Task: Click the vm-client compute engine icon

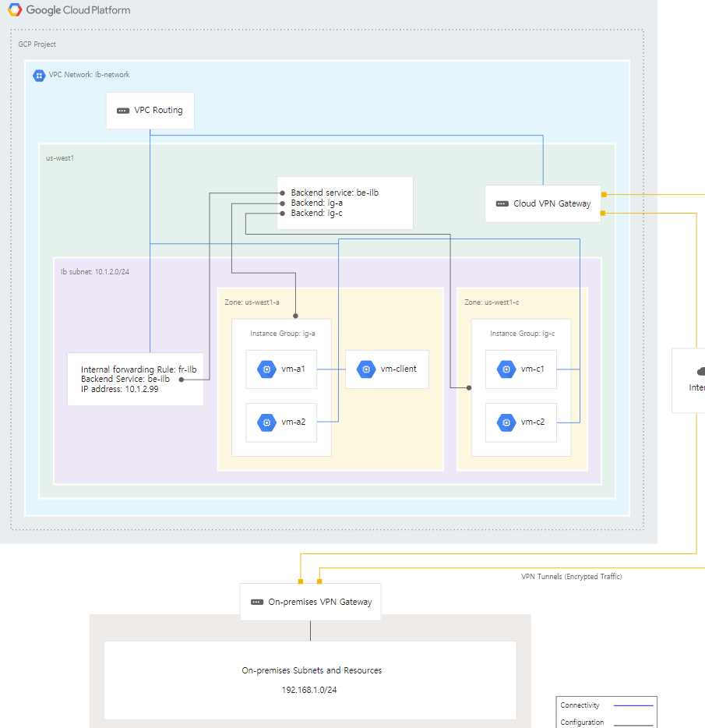Action: (365, 369)
